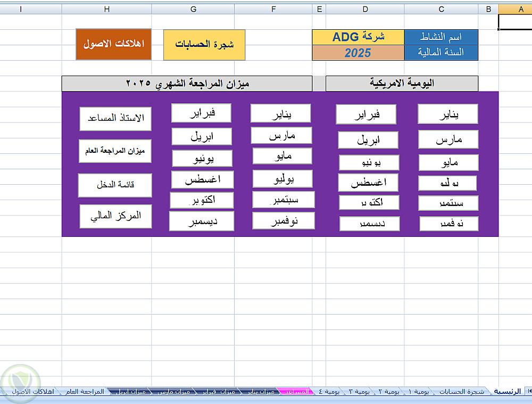Open نوفمبر in the اليومية الامريكية section
This screenshot has width=532, height=404.
pos(449,224)
